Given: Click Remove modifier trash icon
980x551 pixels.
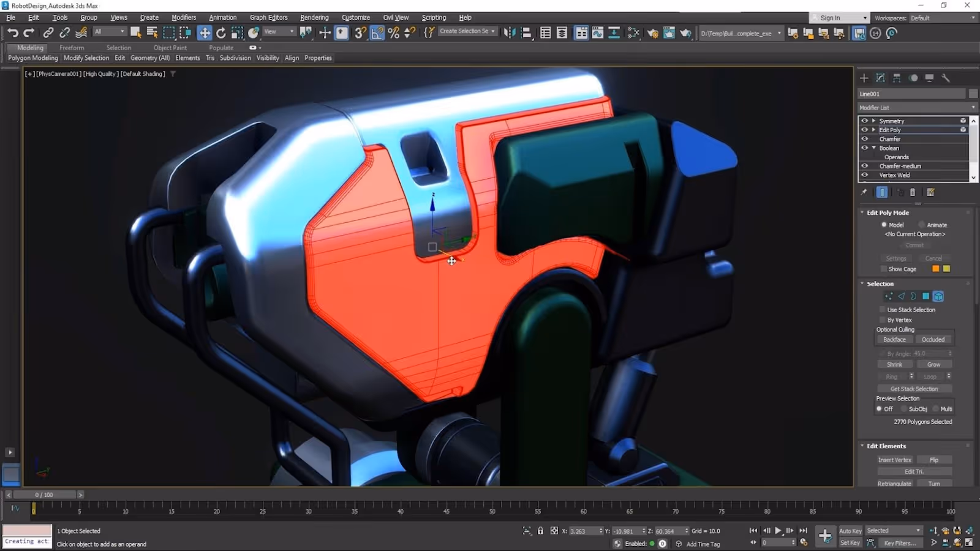Looking at the screenshot, I should tap(913, 192).
